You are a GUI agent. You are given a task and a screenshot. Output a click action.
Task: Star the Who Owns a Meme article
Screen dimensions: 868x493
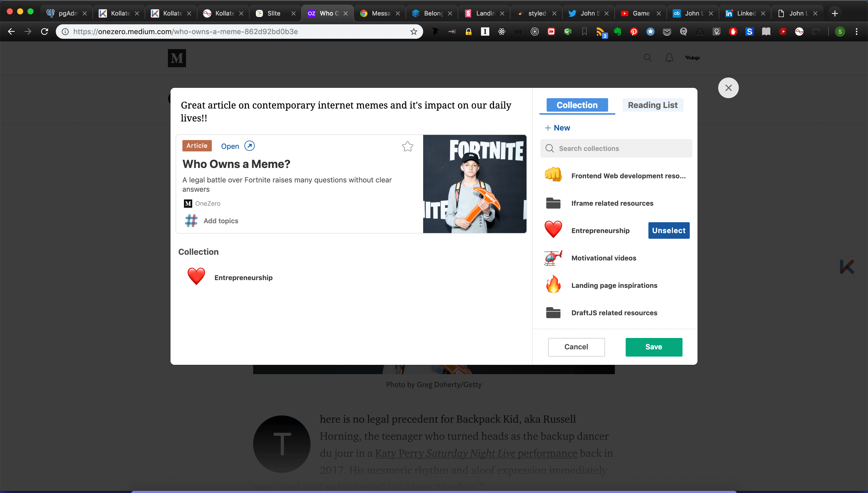(x=408, y=146)
